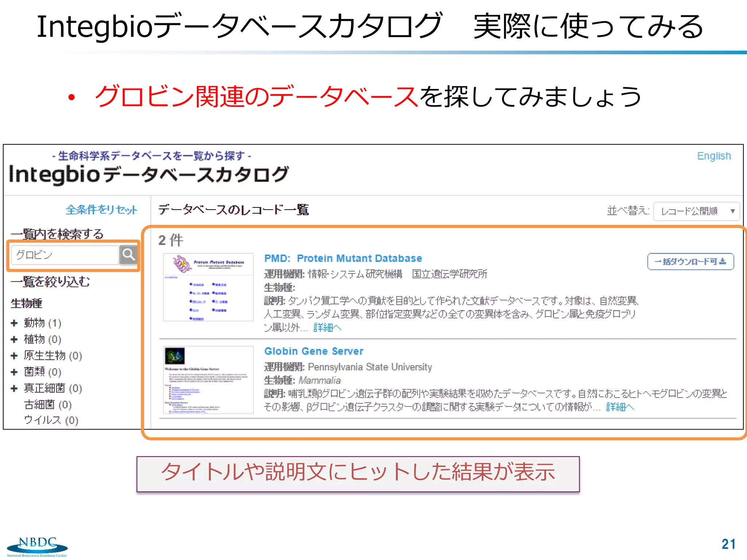Click 一括ダウンロード可 button
Screen dimensions: 747x560
point(690,261)
